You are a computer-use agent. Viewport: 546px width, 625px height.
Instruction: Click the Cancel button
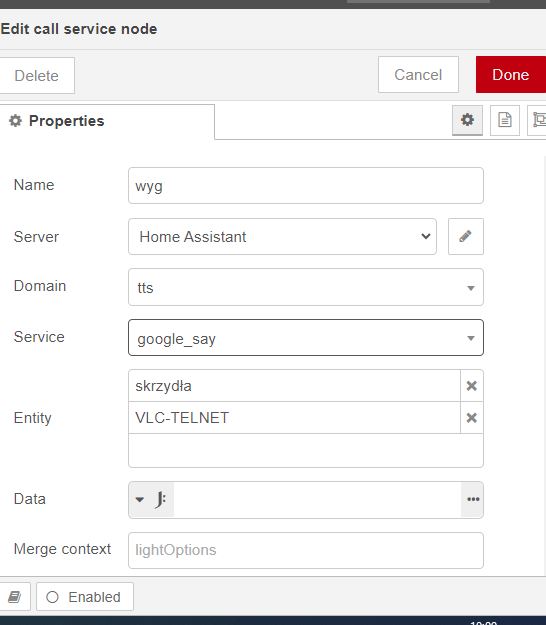coord(418,75)
